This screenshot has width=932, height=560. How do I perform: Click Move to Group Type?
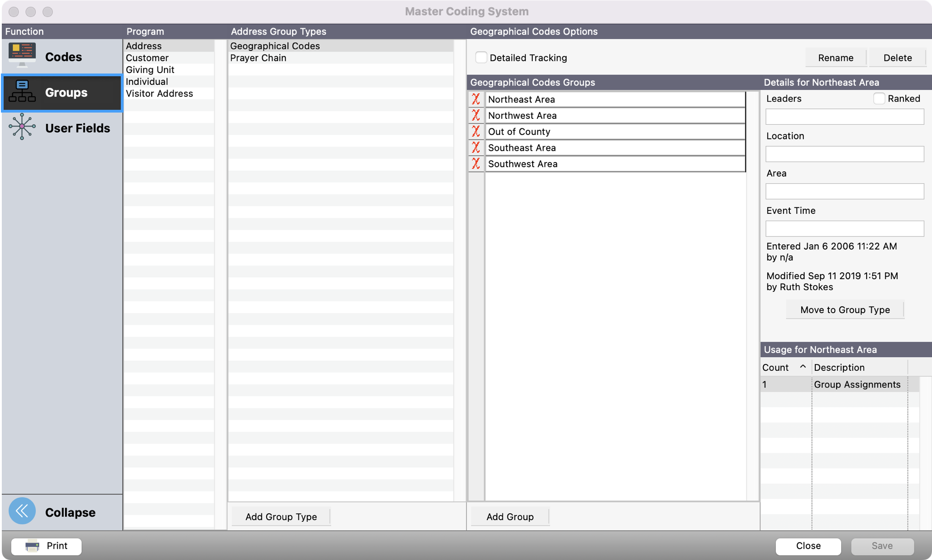(845, 309)
